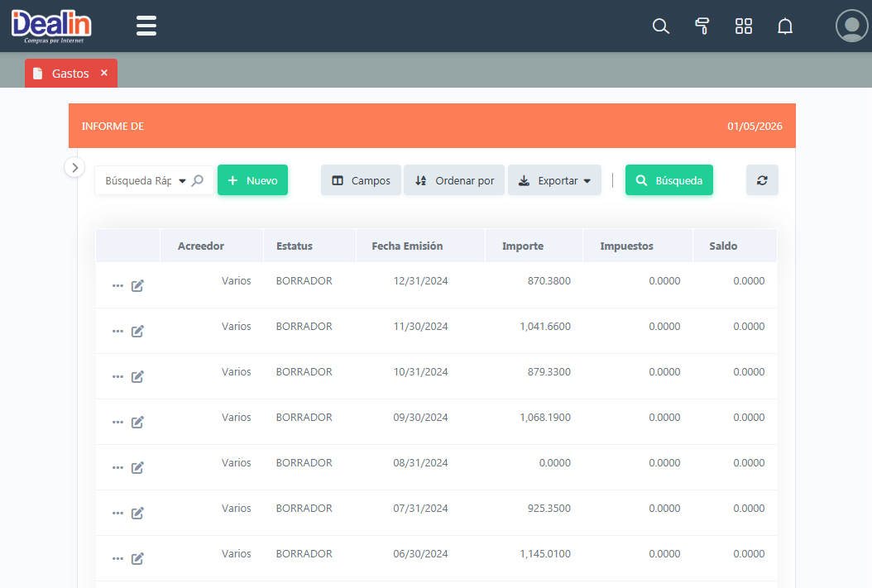872x588 pixels.
Task: Click the refresh list icon button
Action: click(x=762, y=180)
